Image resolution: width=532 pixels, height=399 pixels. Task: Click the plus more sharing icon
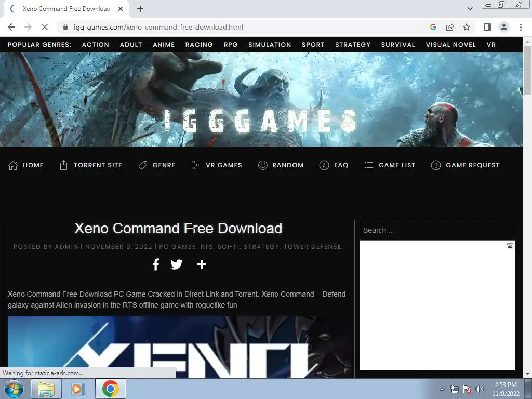[202, 264]
